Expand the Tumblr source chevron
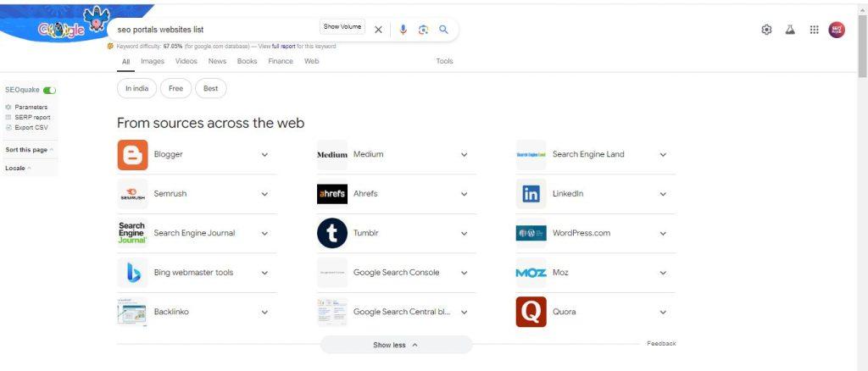 click(x=464, y=233)
